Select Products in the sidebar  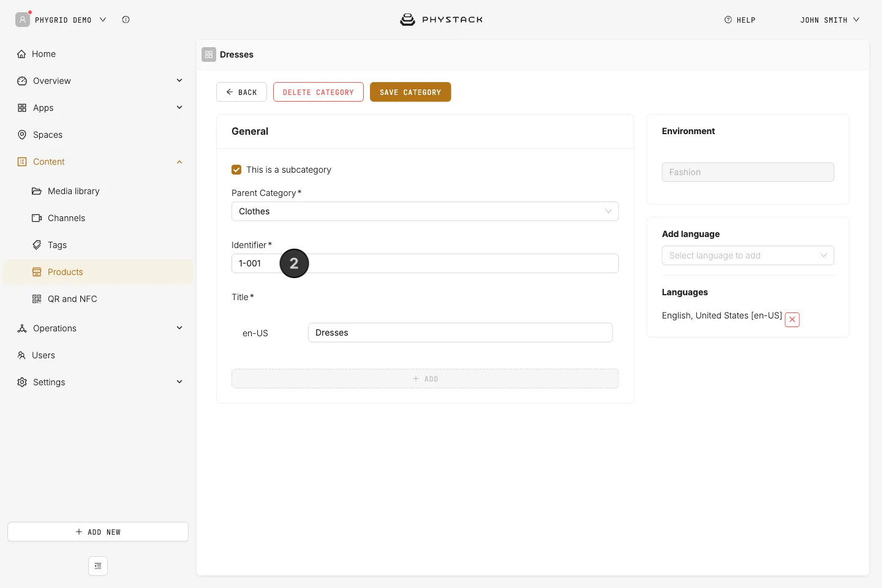coord(98,272)
